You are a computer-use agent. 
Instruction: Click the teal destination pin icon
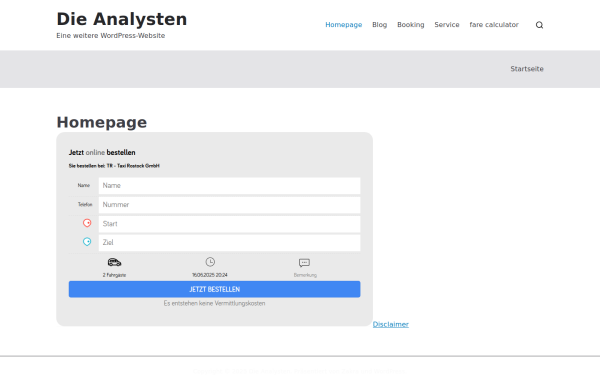click(87, 242)
